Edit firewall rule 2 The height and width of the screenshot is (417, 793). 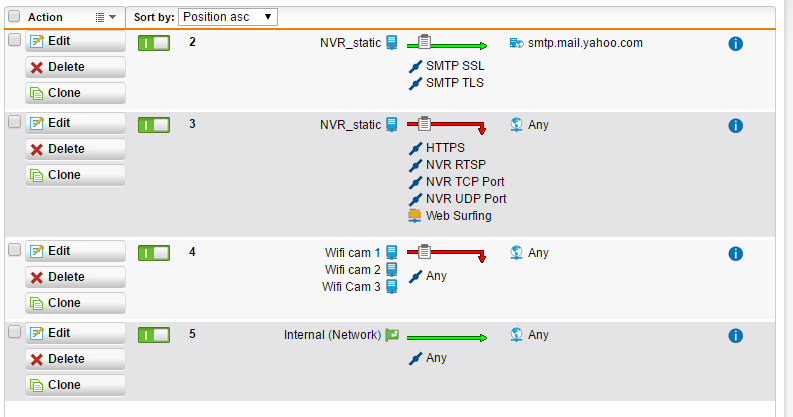coord(75,41)
